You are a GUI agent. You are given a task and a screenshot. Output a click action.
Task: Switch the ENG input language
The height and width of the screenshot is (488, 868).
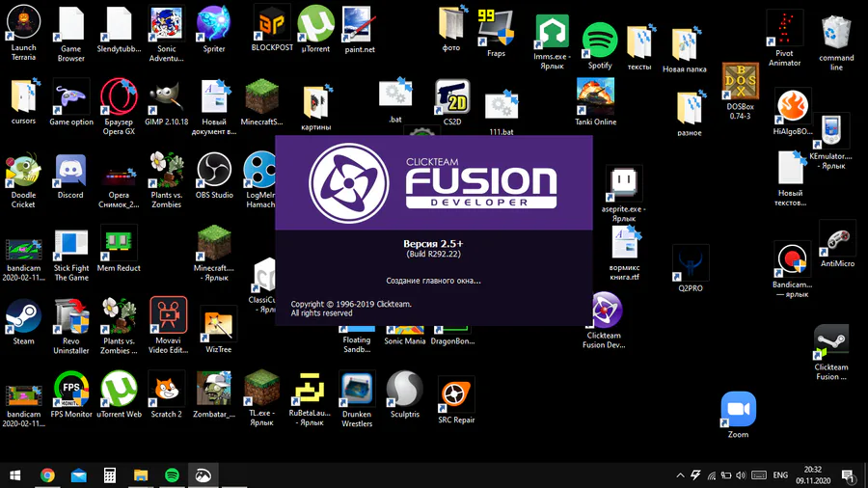coord(780,475)
